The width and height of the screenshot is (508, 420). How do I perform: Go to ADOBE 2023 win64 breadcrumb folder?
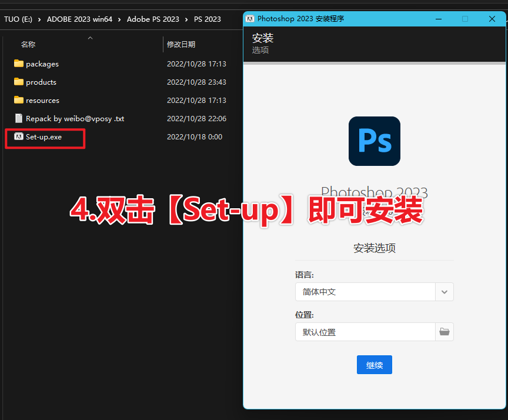pos(80,19)
